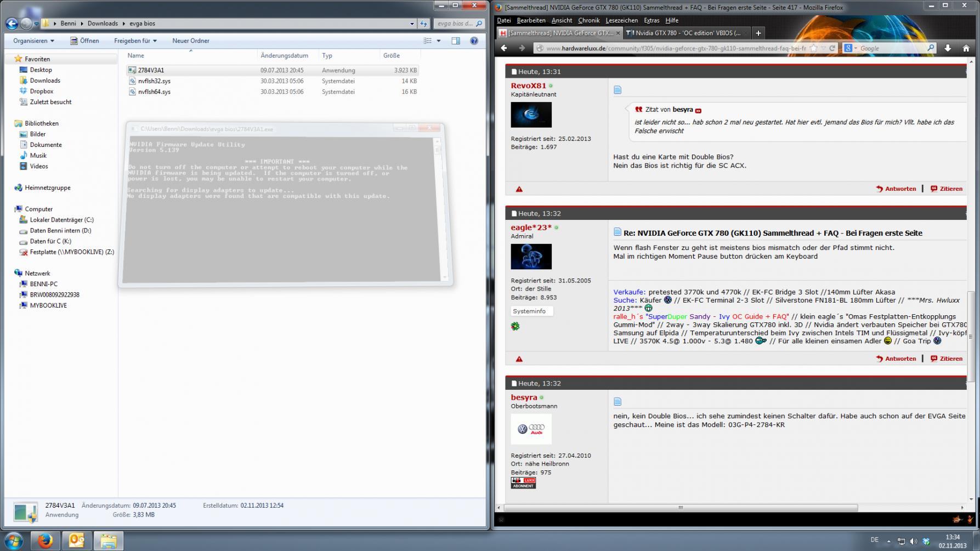Open recent pages dropdown beside forward arrow
Viewport: 980px width, 551px height.
click(36, 24)
